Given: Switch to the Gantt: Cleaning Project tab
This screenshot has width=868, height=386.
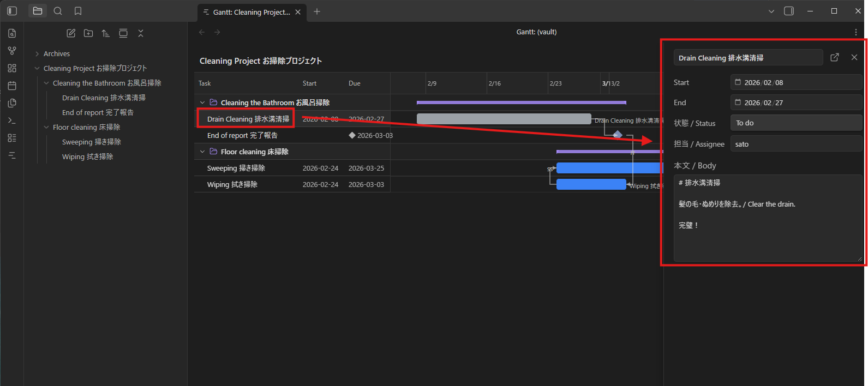Looking at the screenshot, I should pyautogui.click(x=252, y=12).
